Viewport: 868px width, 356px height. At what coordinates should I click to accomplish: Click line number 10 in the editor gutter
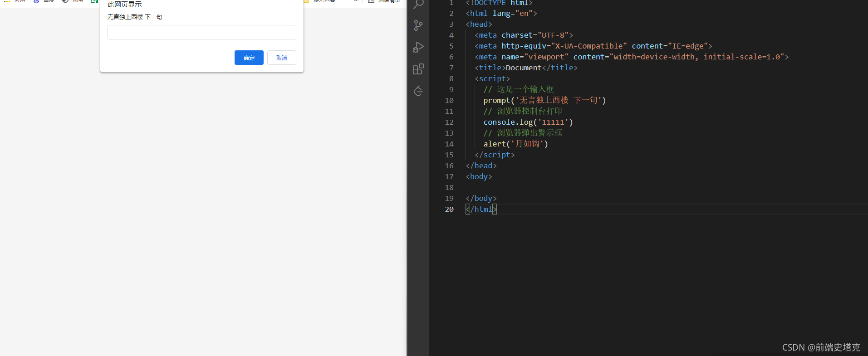pos(449,100)
